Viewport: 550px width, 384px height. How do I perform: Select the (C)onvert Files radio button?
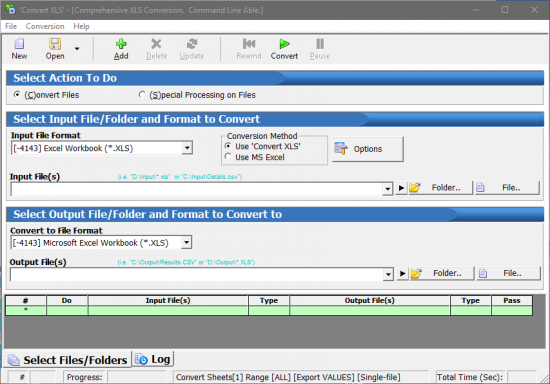[17, 95]
